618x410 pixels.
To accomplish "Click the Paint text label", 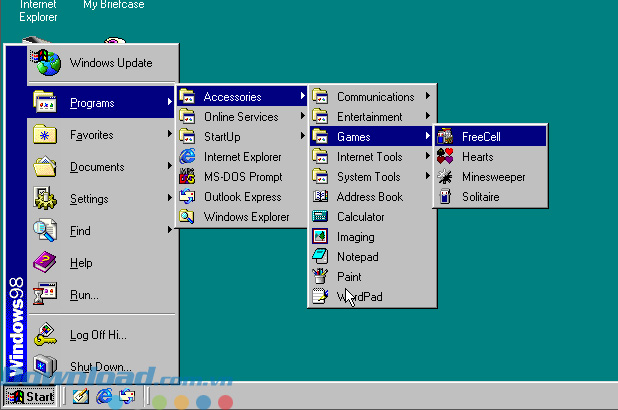I will (x=349, y=277).
